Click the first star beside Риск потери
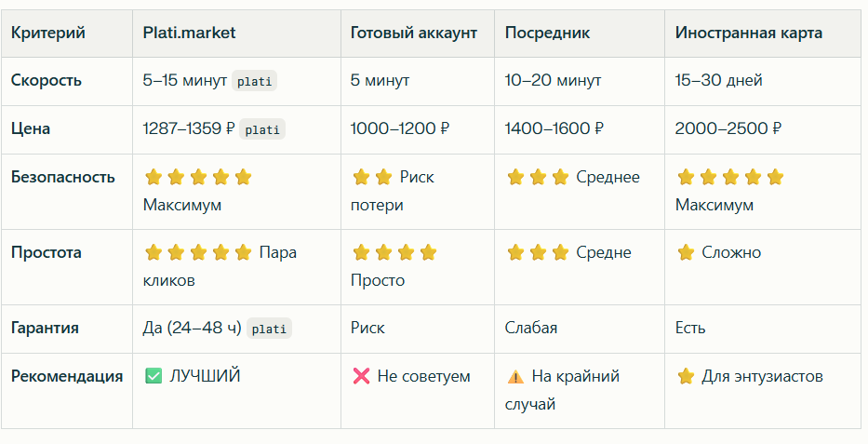This screenshot has height=444, width=868. pos(361,177)
